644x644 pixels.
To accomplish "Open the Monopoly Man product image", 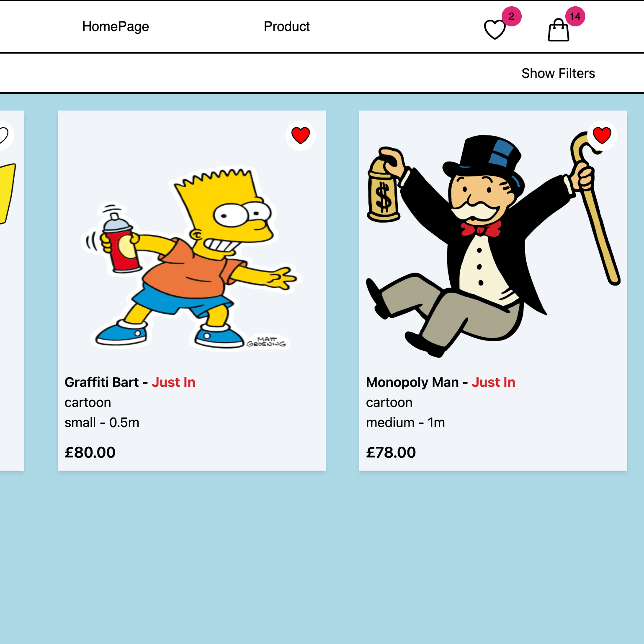I will (493, 245).
